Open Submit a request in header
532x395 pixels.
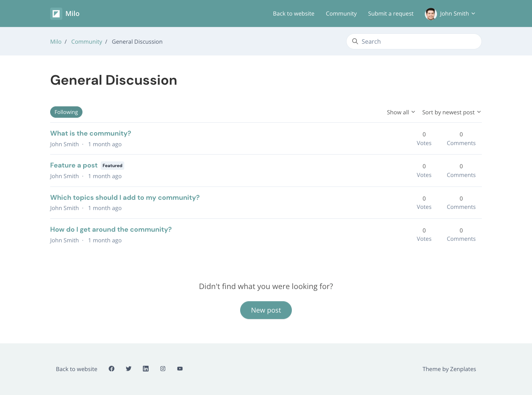pos(391,14)
